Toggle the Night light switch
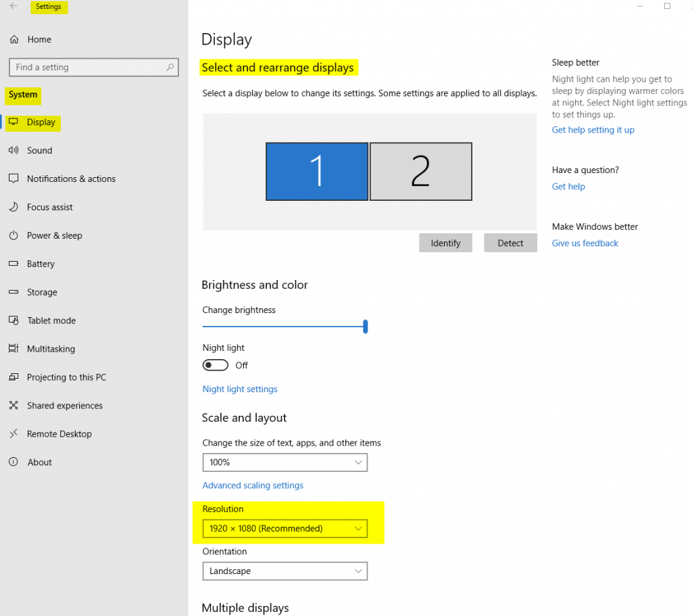This screenshot has width=692, height=616. coord(216,365)
